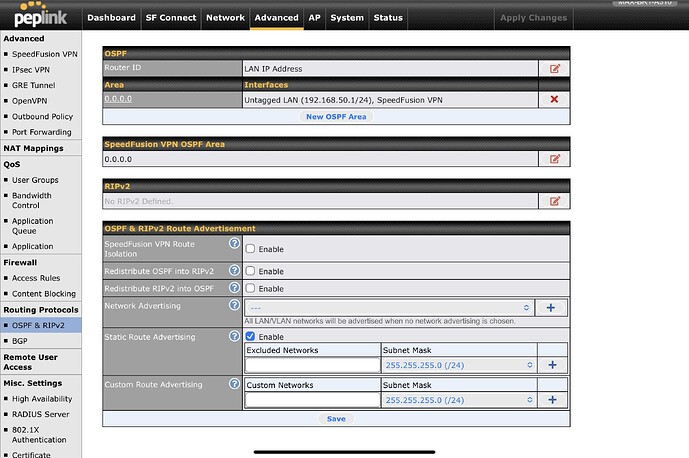Open Excluded Networks subnet mask dropdown
Screen dimensions: 689x458
pyautogui.click(x=457, y=366)
